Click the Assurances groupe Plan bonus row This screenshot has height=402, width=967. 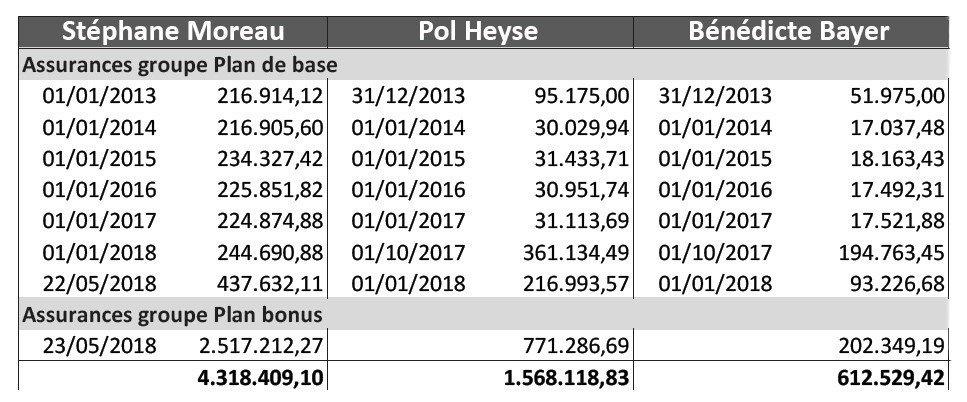point(484,314)
